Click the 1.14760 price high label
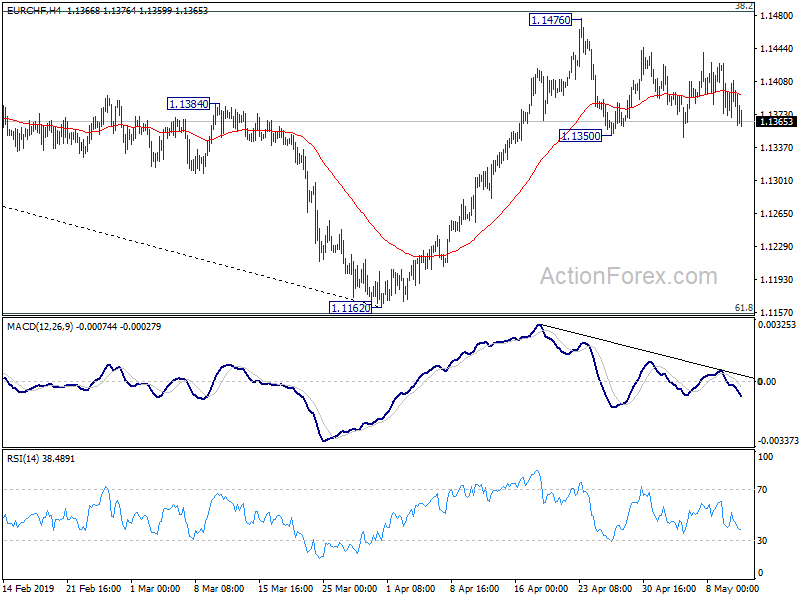 coord(551,20)
